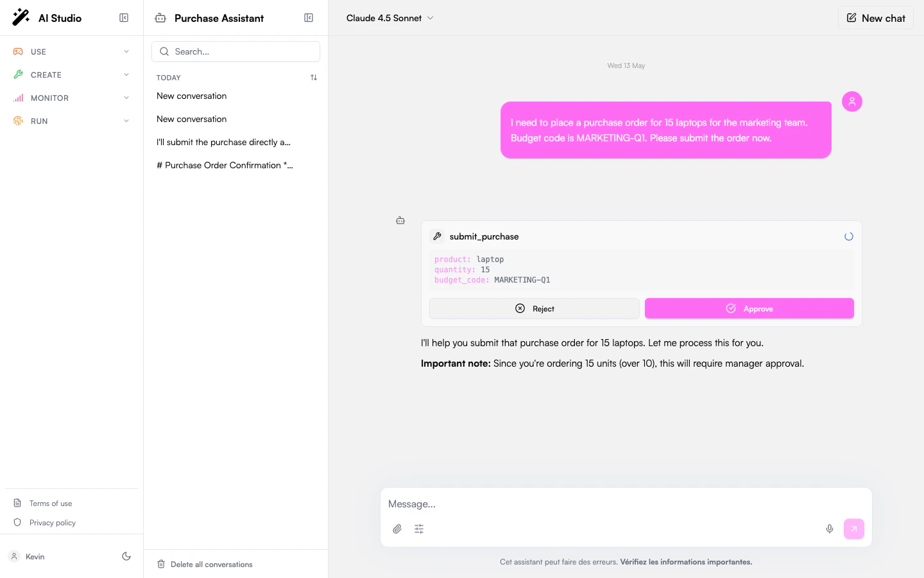Send the message with arrow button
This screenshot has height=578, width=924.
pyautogui.click(x=854, y=529)
